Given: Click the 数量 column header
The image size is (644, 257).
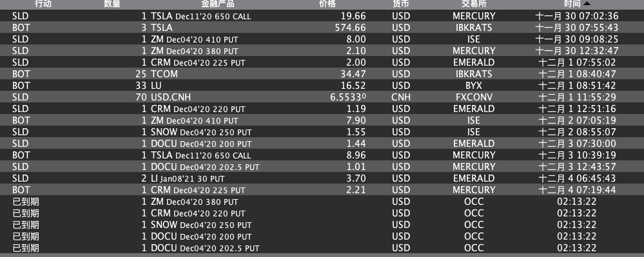Looking at the screenshot, I should click(112, 4).
